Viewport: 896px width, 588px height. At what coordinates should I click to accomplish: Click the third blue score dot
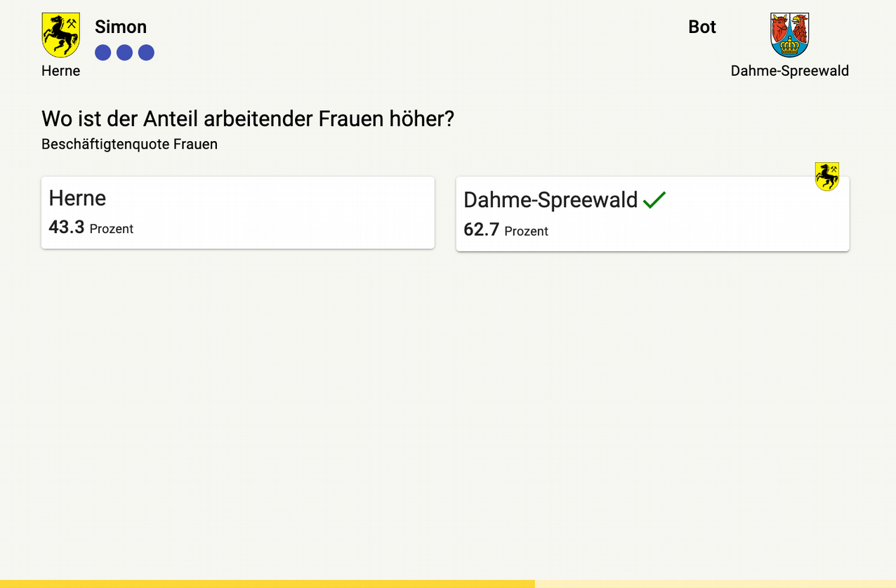(146, 52)
